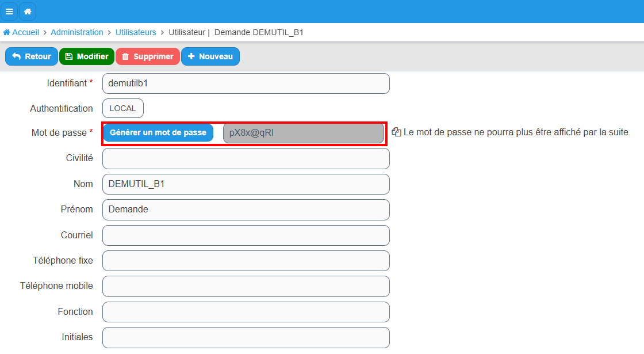Image resolution: width=644 pixels, height=354 pixels.
Task: Edit the Nom field containing DEMUTIL_B1
Action: (246, 184)
